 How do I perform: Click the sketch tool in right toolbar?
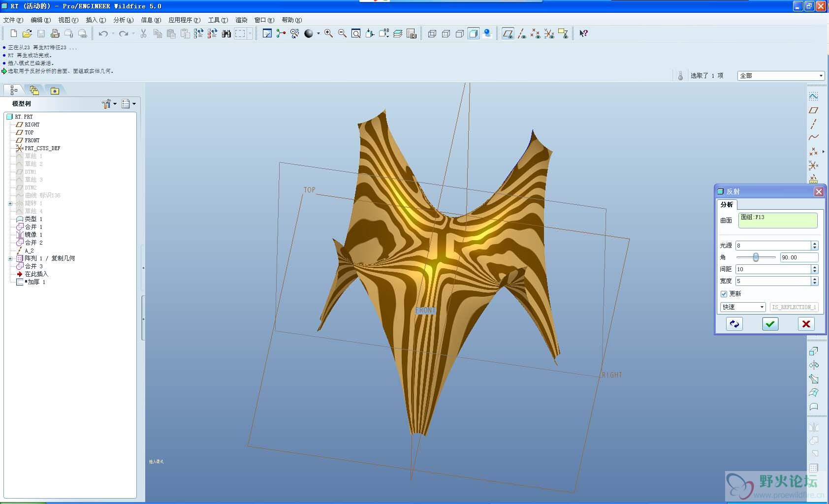click(813, 96)
